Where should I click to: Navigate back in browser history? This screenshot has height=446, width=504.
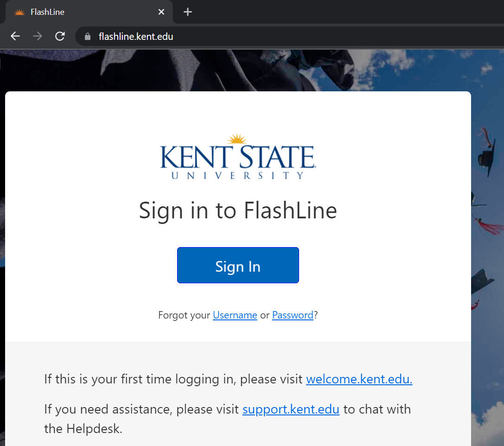point(15,36)
